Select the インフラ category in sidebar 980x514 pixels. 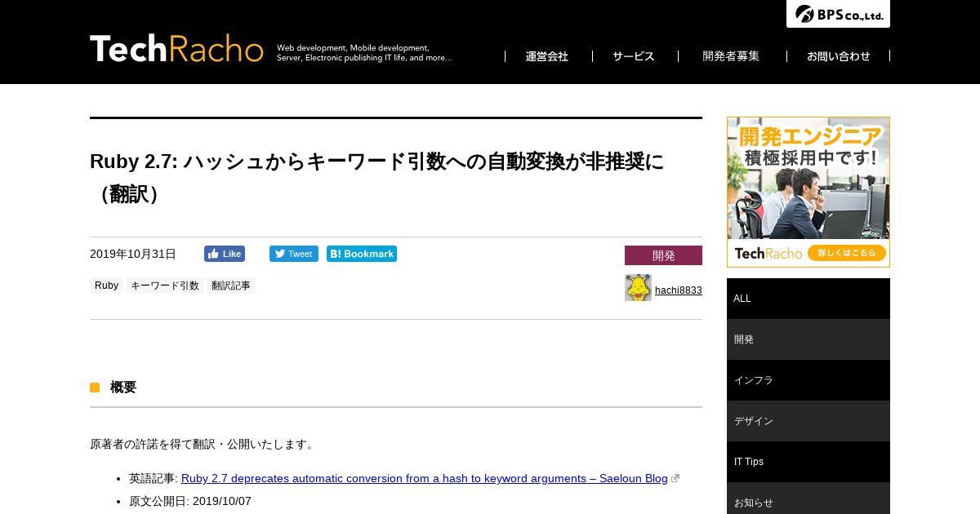coord(808,380)
